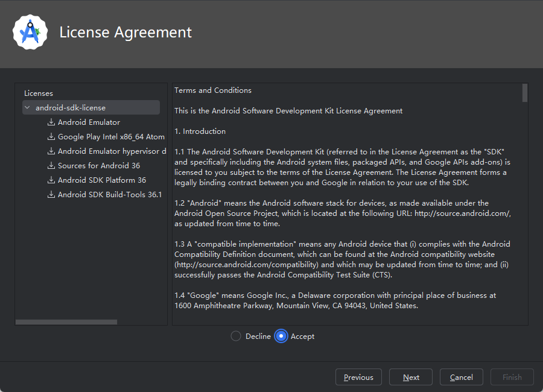543x392 pixels.
Task: Click the http://source.android.com/ URL text
Action: (x=462, y=213)
